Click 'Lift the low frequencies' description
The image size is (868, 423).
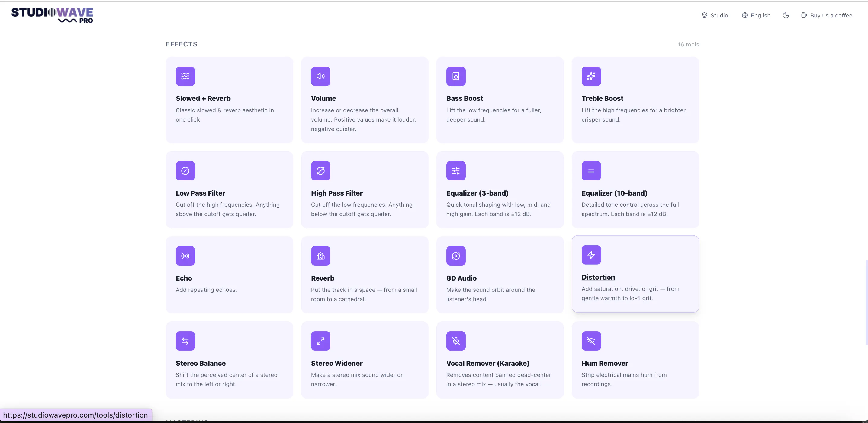pos(493,115)
